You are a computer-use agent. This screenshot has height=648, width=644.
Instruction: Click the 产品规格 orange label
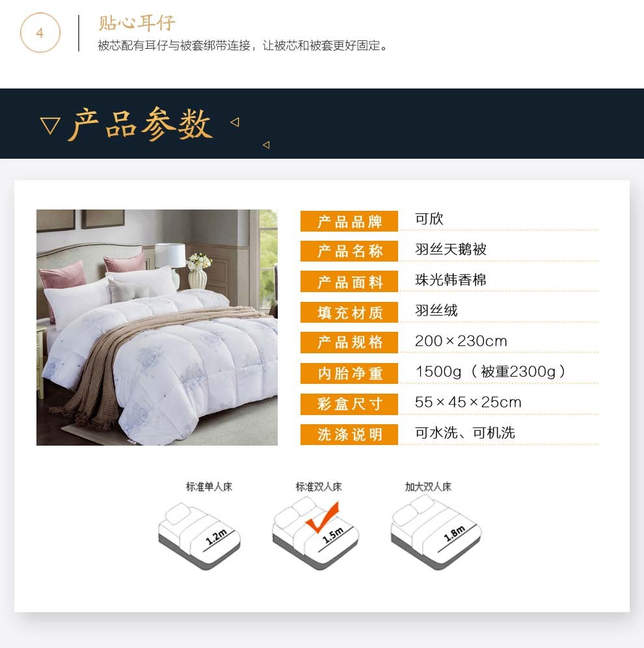click(x=349, y=342)
